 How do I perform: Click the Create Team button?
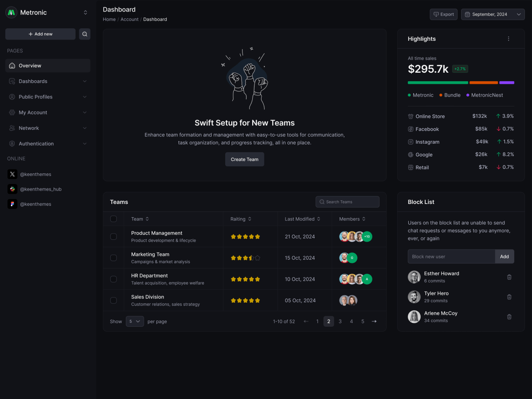coord(244,159)
